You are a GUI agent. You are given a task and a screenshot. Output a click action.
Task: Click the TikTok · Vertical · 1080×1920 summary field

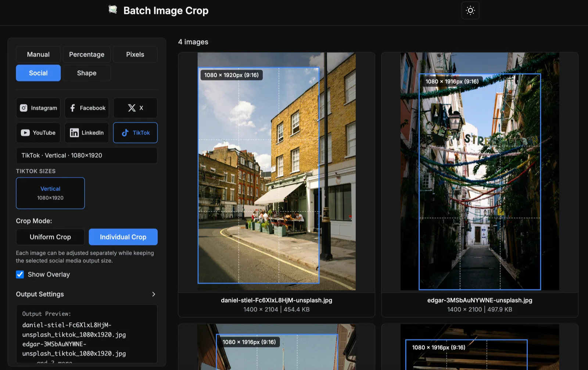(x=87, y=155)
